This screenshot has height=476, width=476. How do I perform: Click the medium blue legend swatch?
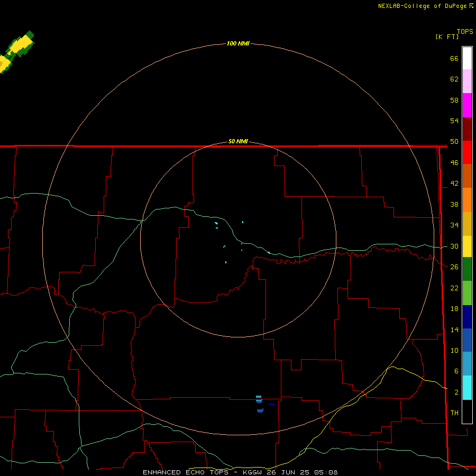coord(467,340)
